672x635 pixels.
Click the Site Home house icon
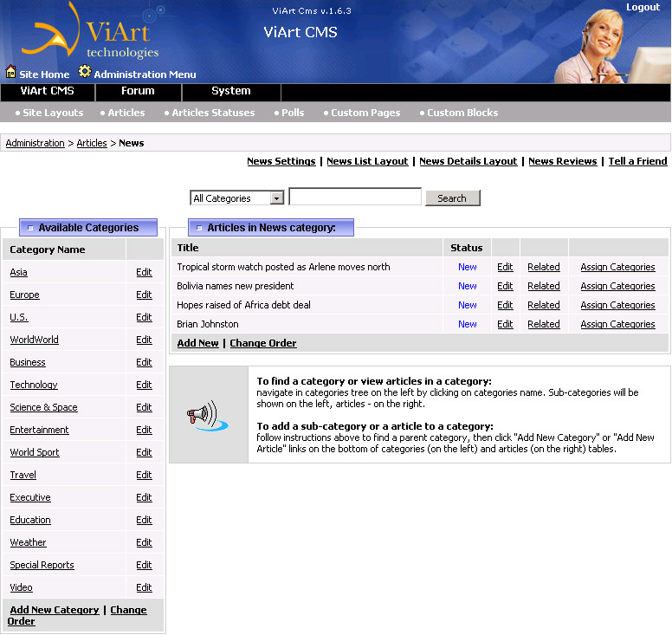pyautogui.click(x=10, y=72)
